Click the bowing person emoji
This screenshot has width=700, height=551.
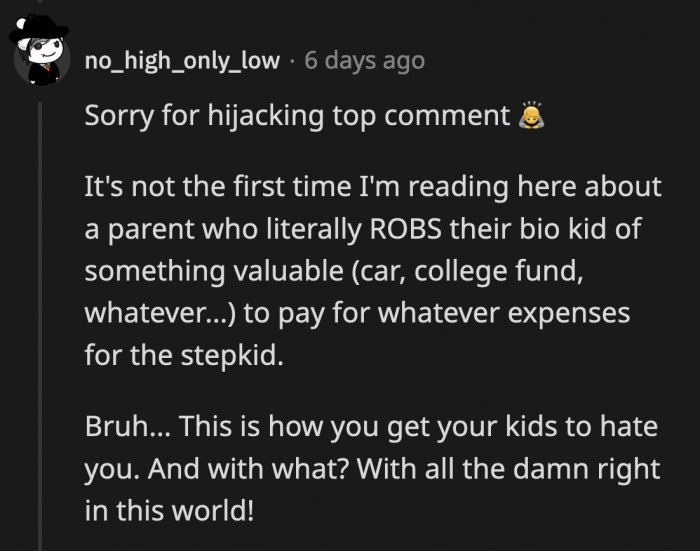click(530, 117)
